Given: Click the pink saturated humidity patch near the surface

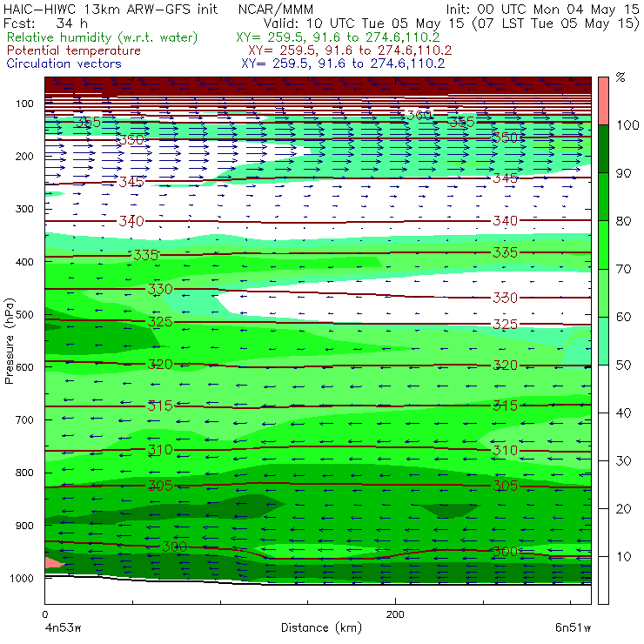Looking at the screenshot, I should pos(53,562).
